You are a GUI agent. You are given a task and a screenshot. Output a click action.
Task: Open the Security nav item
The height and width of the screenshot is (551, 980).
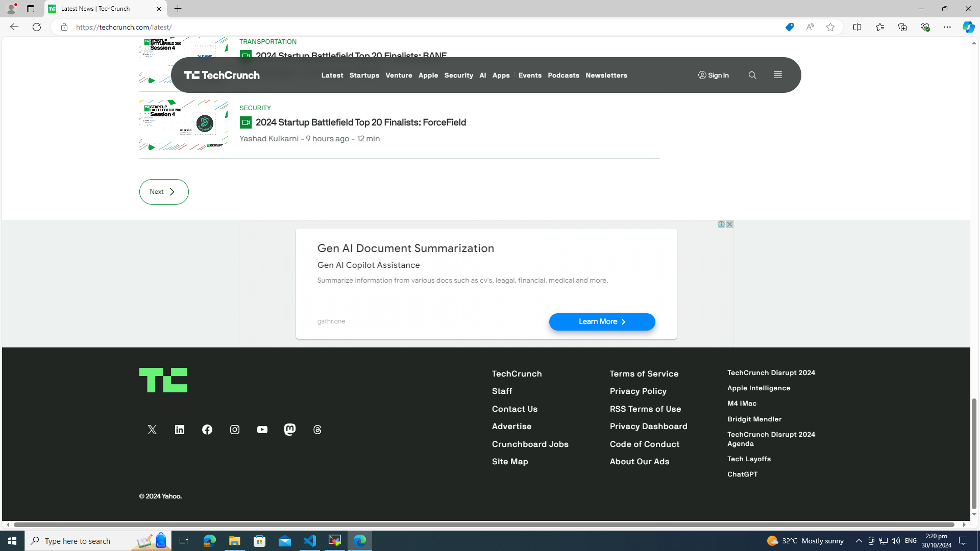[459, 76]
